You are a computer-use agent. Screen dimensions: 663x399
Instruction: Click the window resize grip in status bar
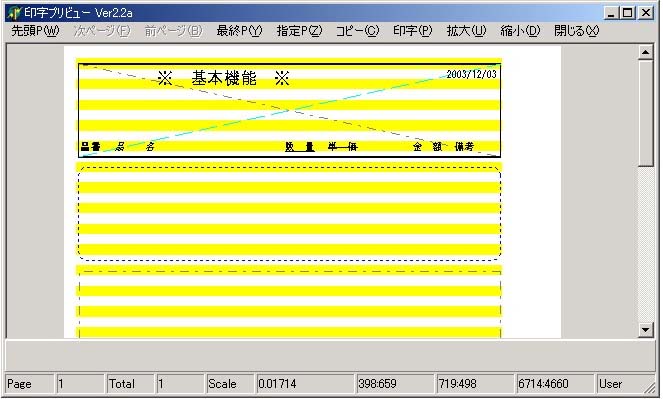[x=649, y=388]
